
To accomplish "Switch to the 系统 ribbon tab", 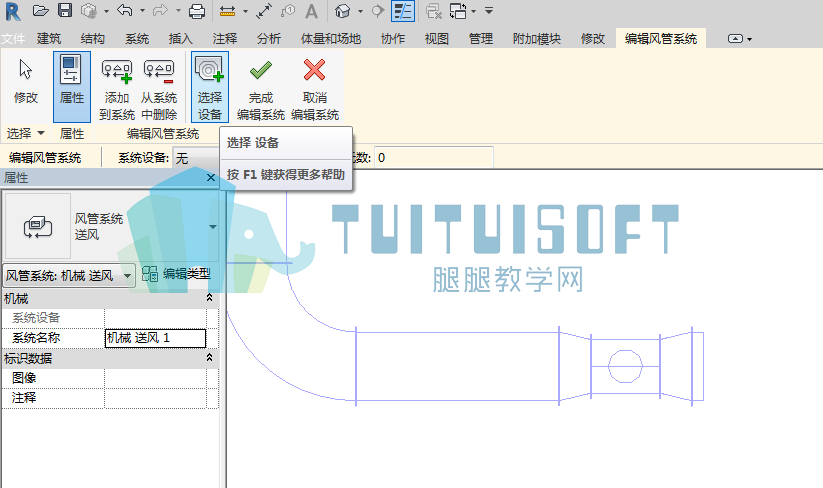I will (137, 39).
